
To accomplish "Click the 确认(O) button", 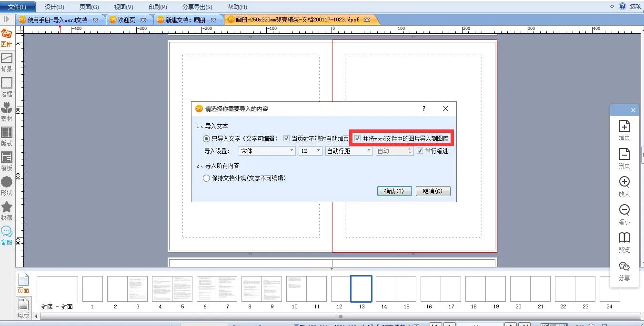I will tap(394, 191).
